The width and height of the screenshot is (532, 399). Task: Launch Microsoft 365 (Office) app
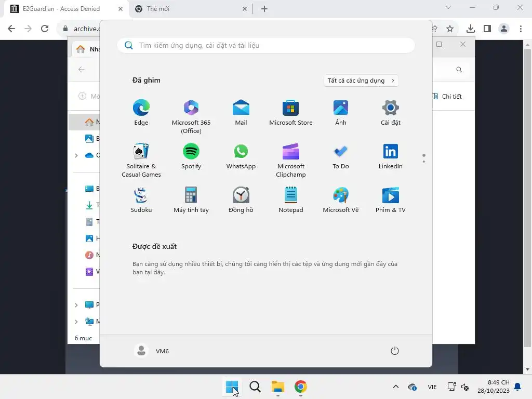click(191, 117)
